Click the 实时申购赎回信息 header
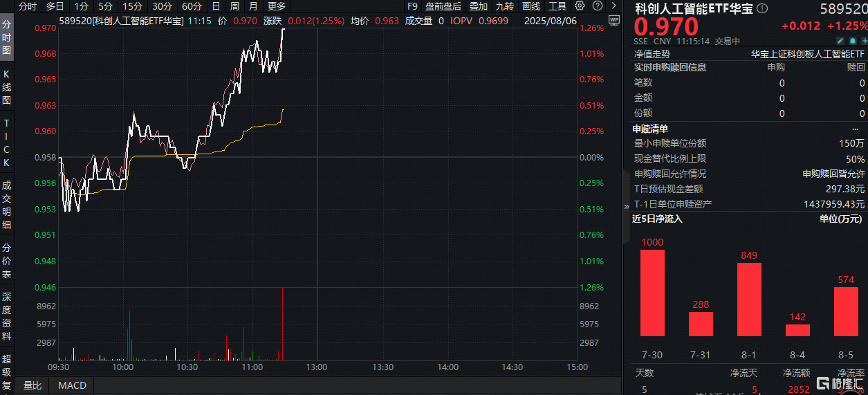The width and height of the screenshot is (868, 395). [x=670, y=67]
